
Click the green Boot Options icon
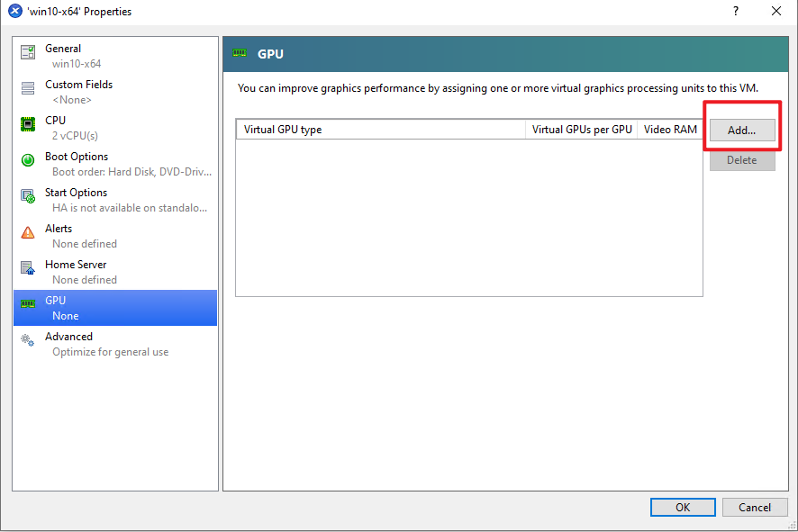click(28, 160)
